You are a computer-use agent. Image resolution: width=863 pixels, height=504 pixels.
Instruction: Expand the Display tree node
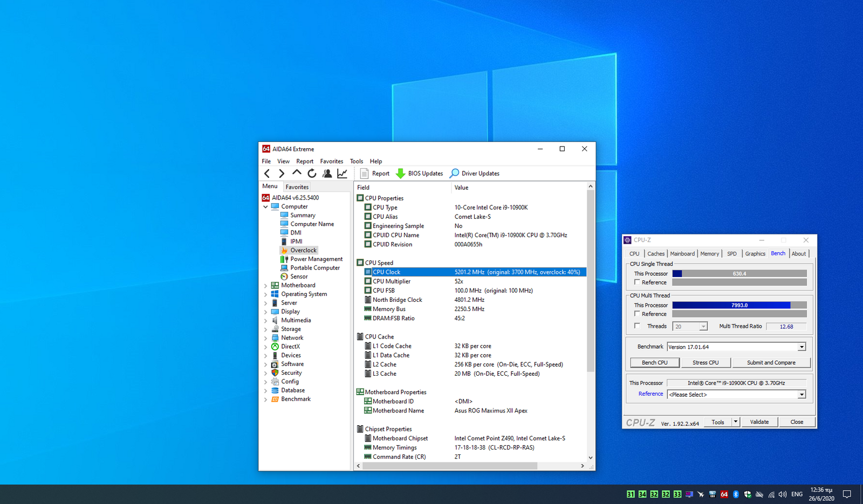tap(265, 312)
